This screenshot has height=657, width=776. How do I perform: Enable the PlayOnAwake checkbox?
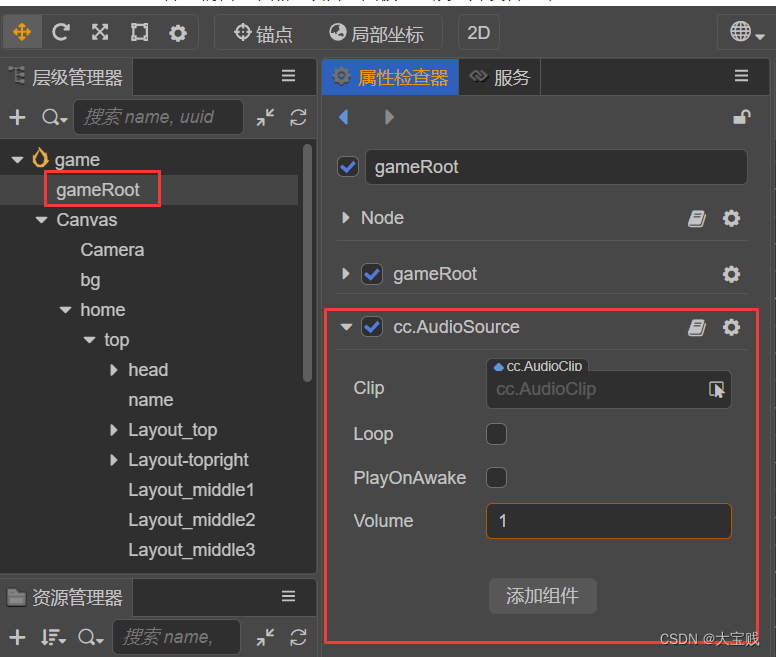point(496,478)
